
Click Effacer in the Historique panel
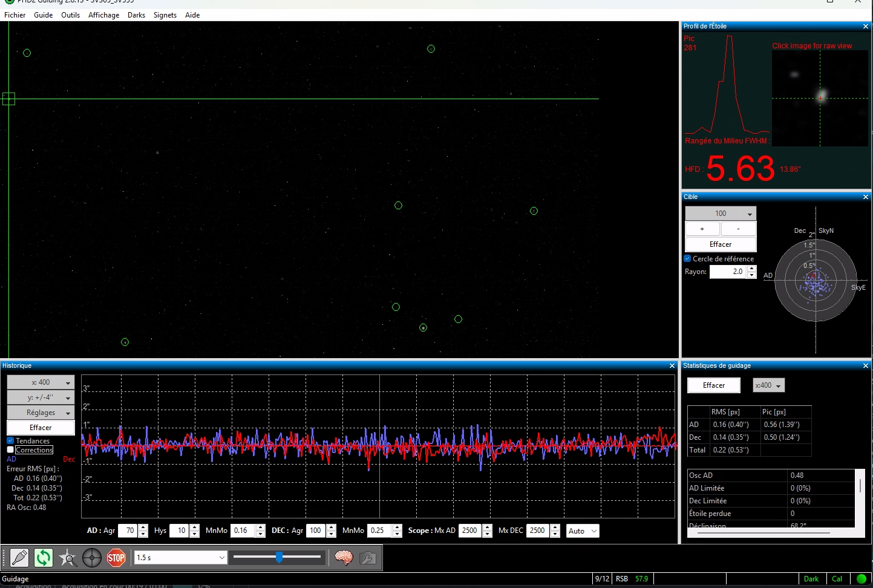coord(41,428)
